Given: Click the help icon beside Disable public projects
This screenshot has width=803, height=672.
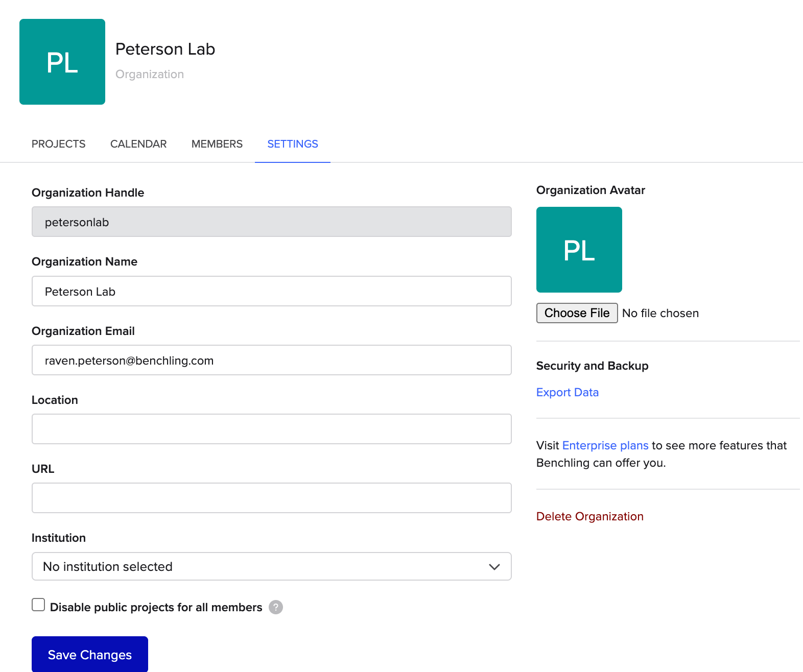Looking at the screenshot, I should (276, 607).
